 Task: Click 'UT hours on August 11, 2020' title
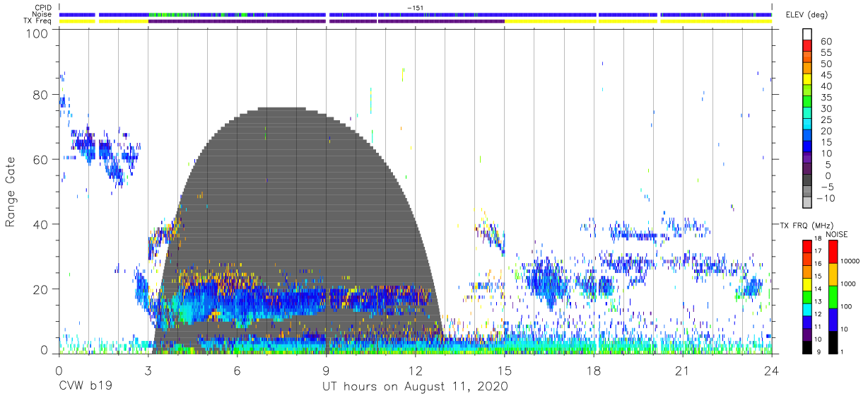[415, 387]
